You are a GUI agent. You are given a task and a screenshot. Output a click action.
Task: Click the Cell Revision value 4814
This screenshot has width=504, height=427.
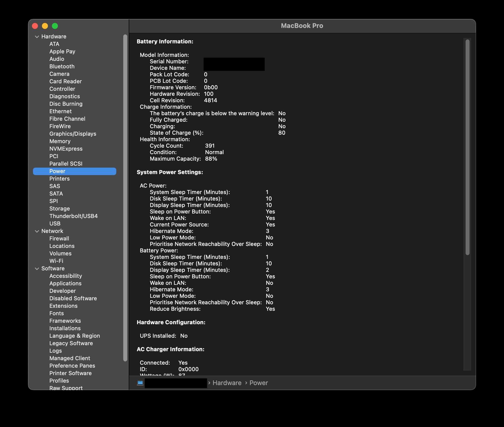[211, 101]
